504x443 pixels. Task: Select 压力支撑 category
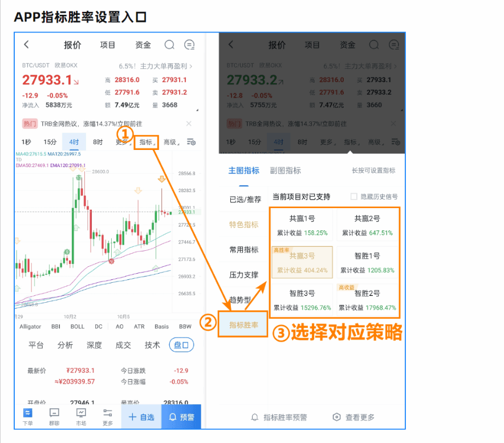tap(243, 275)
